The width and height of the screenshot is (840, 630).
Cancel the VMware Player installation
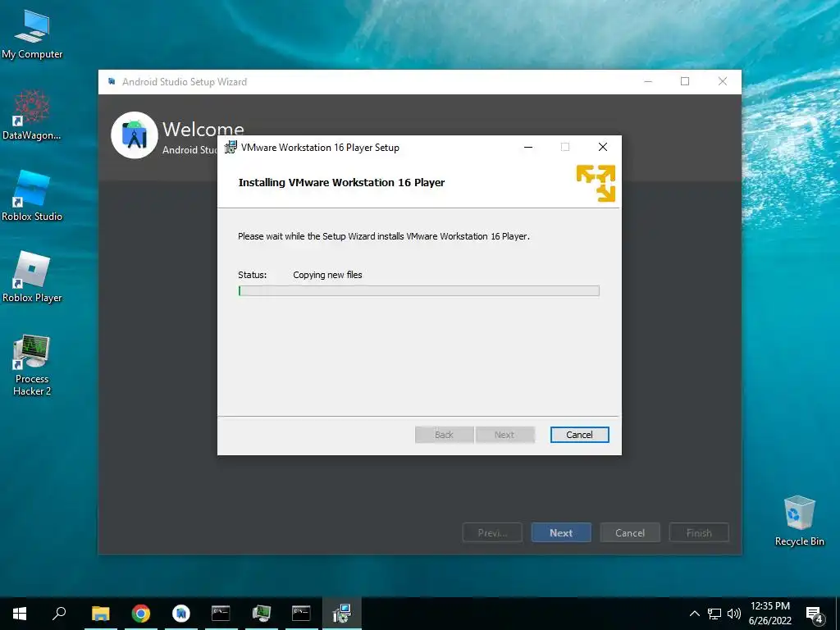click(x=580, y=435)
